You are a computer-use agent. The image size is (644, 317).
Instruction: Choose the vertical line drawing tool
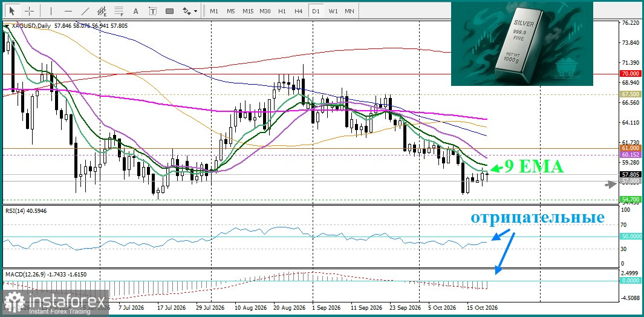[x=51, y=11]
